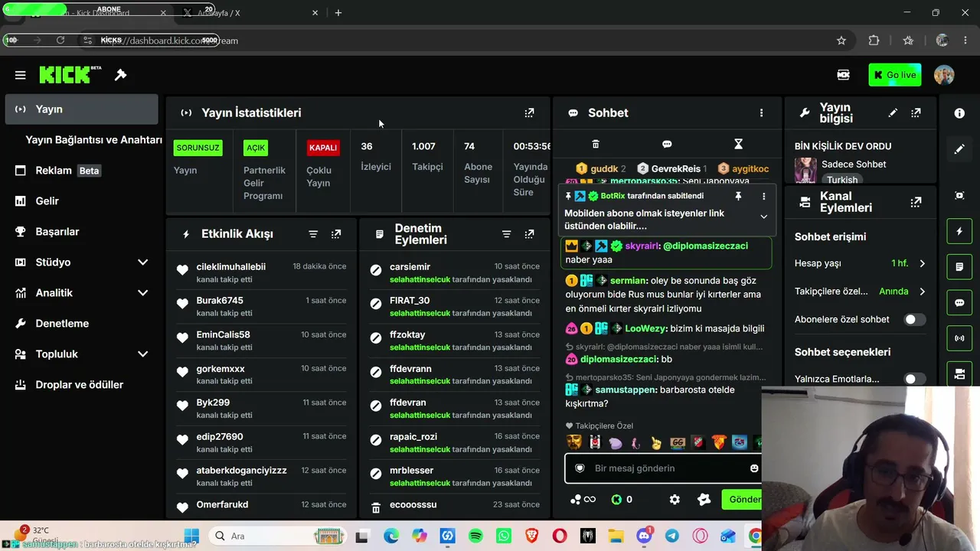Open Discord from the taskbar
The width and height of the screenshot is (980, 551).
pos(644,536)
